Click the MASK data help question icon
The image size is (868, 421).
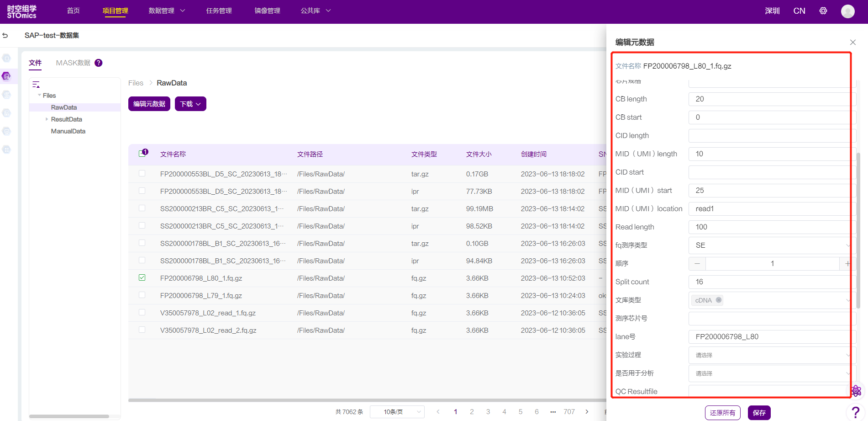[99, 63]
